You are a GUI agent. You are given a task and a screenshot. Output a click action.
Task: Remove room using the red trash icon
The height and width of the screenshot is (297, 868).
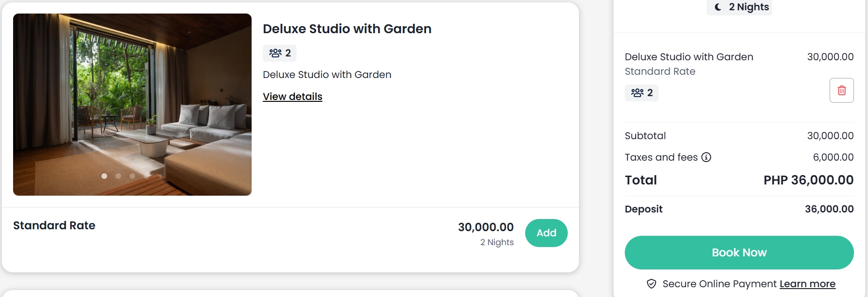[x=841, y=90]
